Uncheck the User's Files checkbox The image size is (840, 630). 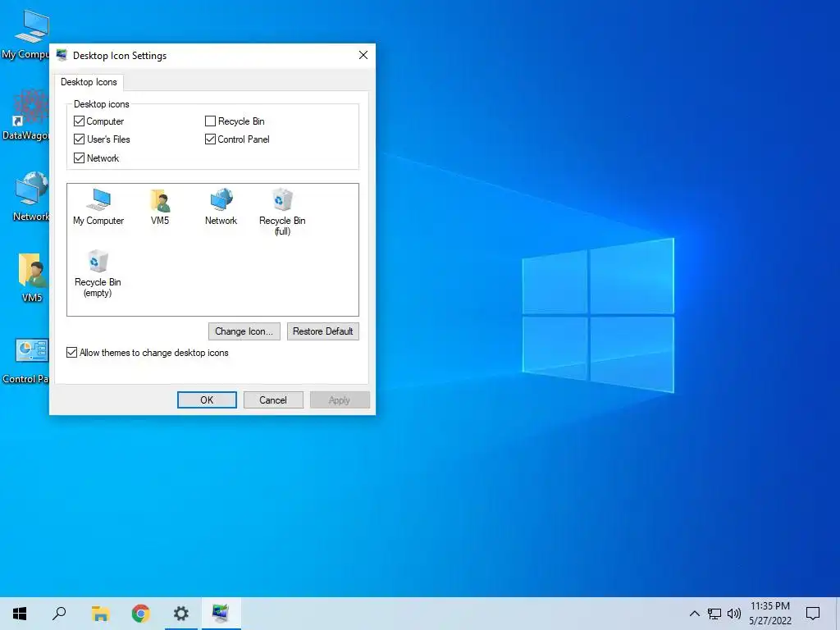click(x=79, y=139)
